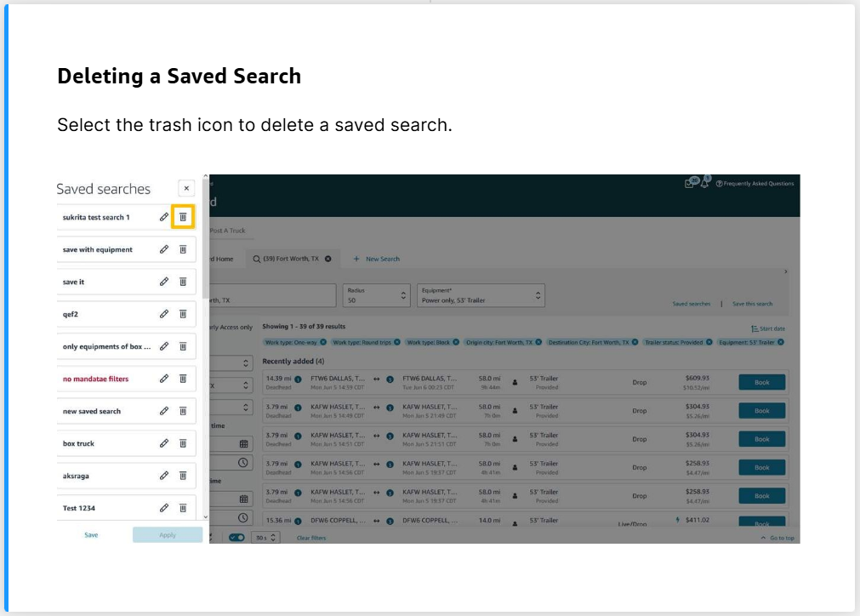Edit the 'save with equipment' saved search
The height and width of the screenshot is (616, 860).
[x=164, y=249]
